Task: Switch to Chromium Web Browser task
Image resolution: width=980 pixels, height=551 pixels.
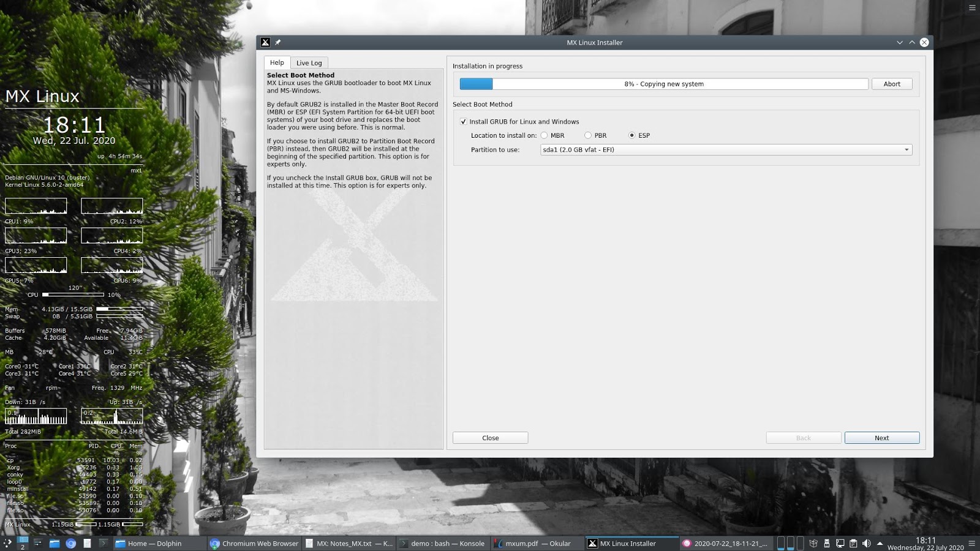Action: (x=254, y=543)
